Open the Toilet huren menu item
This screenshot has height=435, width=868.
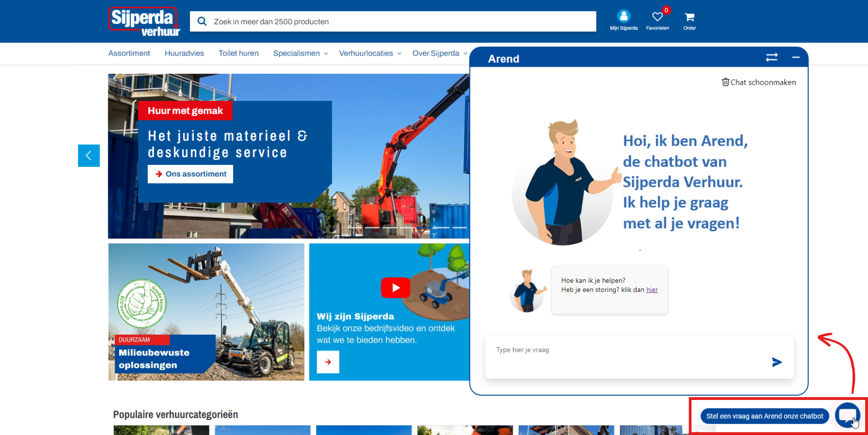coord(238,53)
